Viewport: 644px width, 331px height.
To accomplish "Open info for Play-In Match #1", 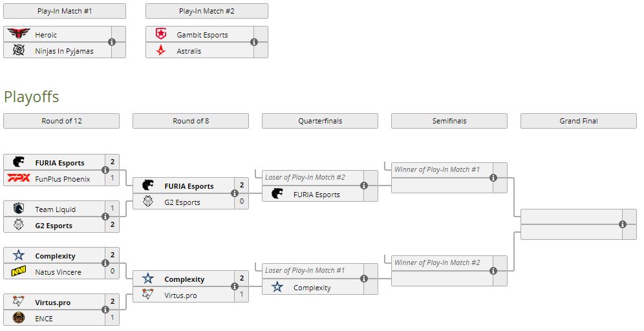I will [112, 42].
